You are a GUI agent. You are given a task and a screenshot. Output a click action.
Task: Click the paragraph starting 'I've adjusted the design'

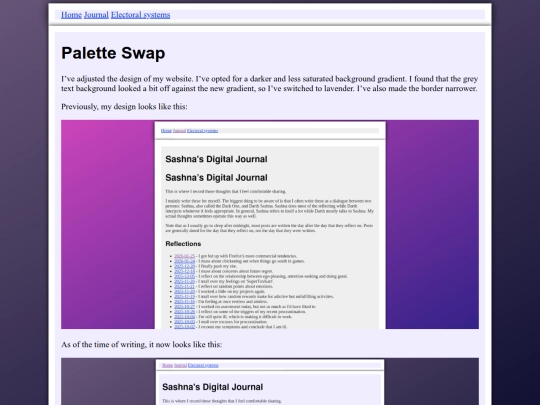click(270, 84)
